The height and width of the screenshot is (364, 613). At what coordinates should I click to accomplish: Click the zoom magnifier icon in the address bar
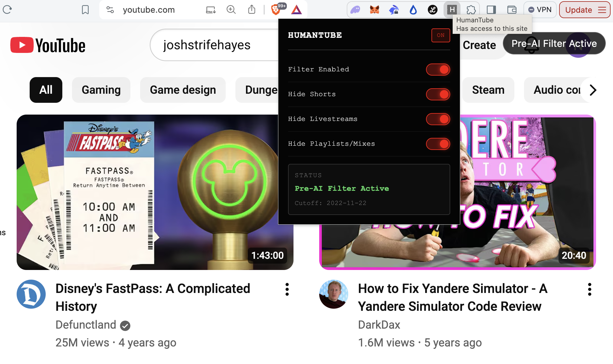coord(231,10)
